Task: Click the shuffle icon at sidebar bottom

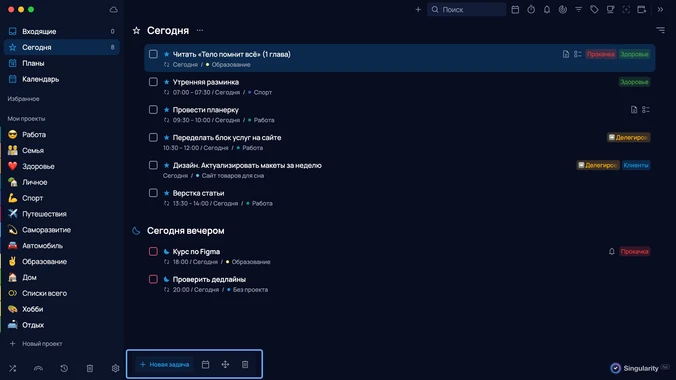Action: coord(13,368)
